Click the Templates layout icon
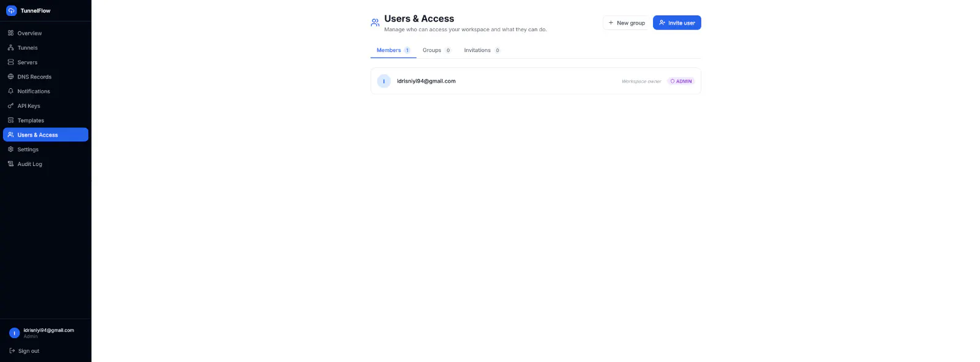The width and height of the screenshot is (980, 362). (x=10, y=121)
